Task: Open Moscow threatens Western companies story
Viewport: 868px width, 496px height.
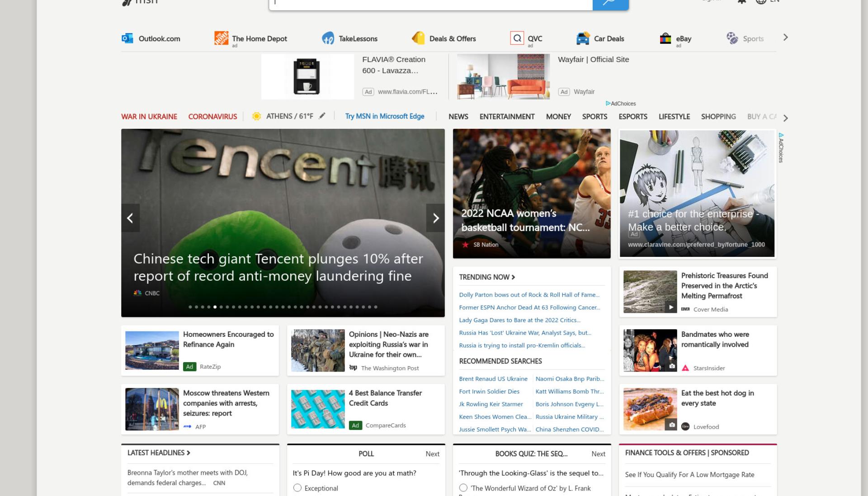Action: tap(200, 409)
